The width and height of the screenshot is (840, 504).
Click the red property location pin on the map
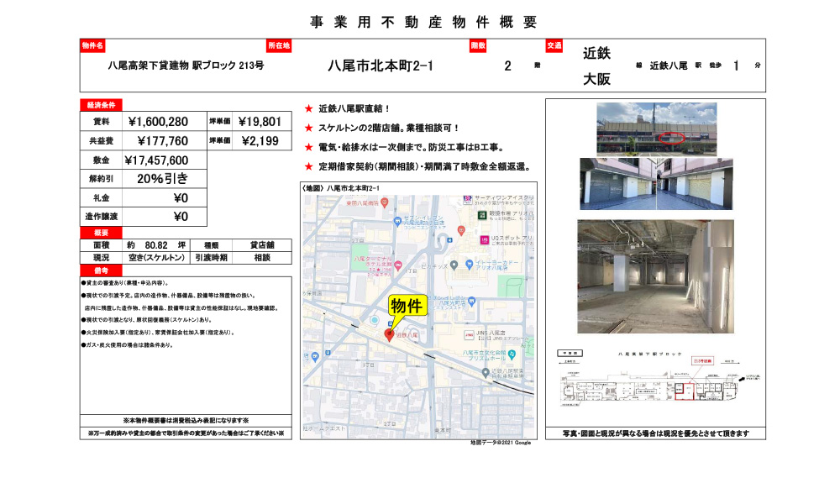coord(388,335)
